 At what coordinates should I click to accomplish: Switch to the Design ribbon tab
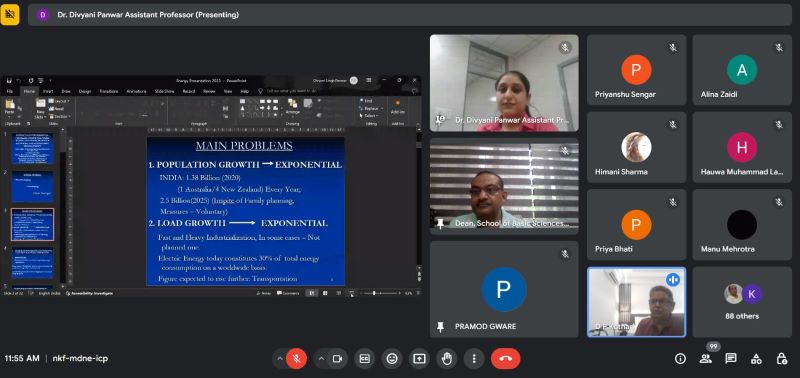[85, 91]
